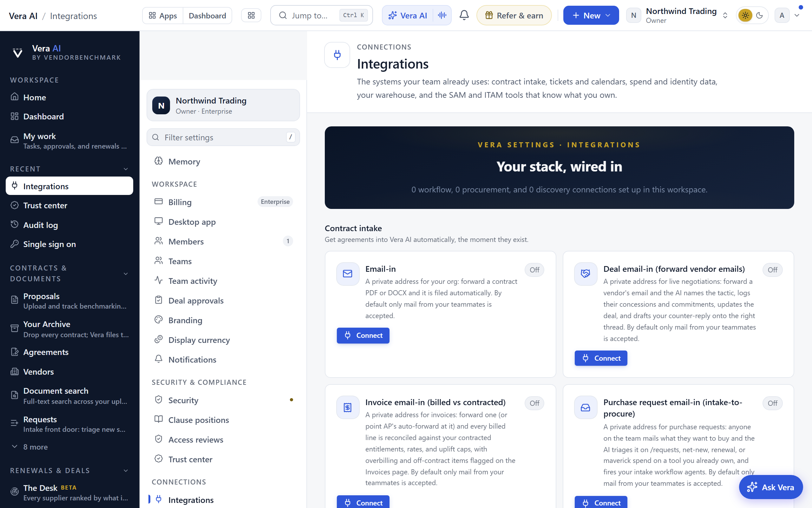Screen dimensions: 812x508
Task: Open Single sign on in sidebar
Action: coord(69,244)
